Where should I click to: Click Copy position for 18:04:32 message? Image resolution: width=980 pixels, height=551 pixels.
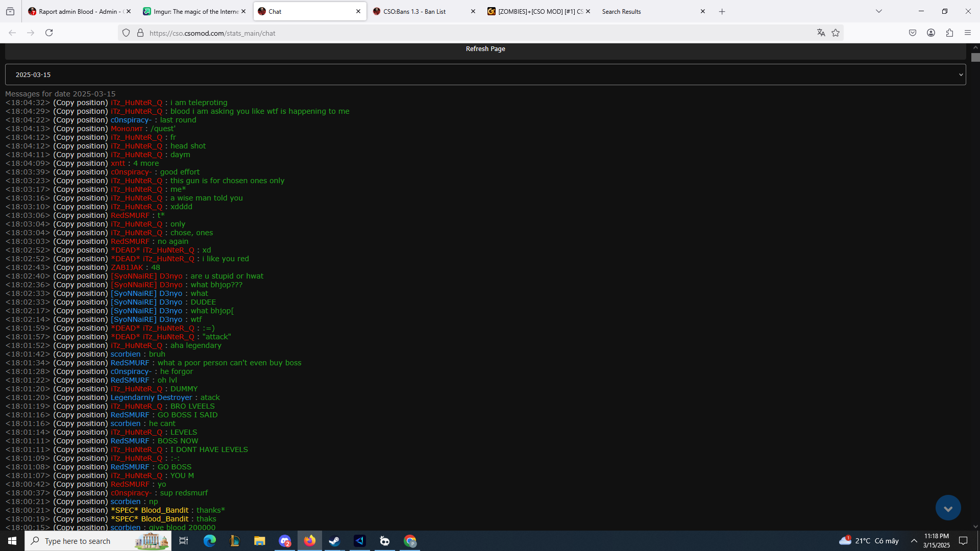81,103
